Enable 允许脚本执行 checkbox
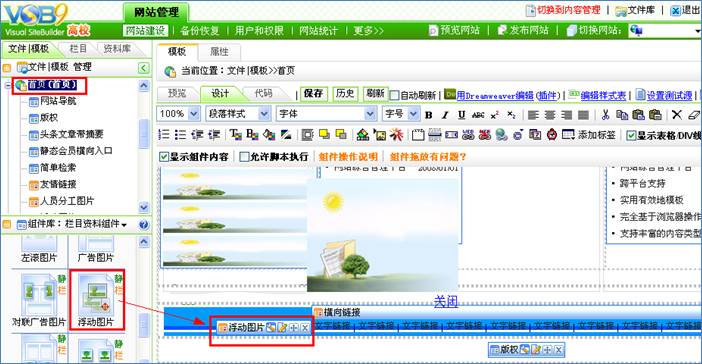This screenshot has width=702, height=364. (244, 157)
